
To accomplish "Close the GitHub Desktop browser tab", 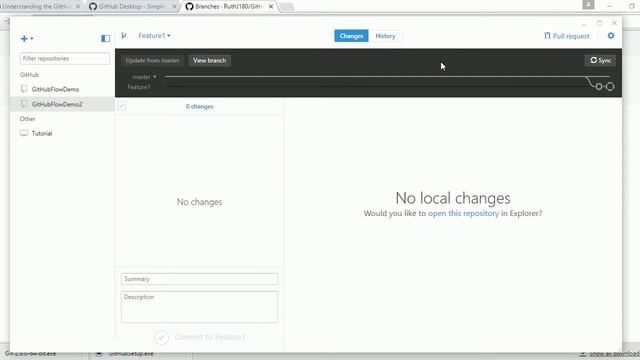I will [174, 7].
